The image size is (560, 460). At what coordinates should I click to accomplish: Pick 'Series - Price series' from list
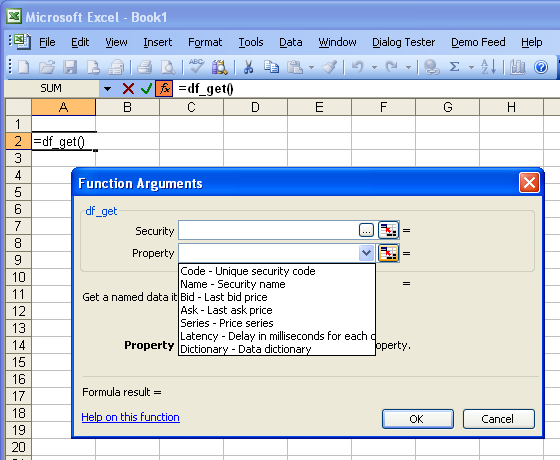click(277, 323)
